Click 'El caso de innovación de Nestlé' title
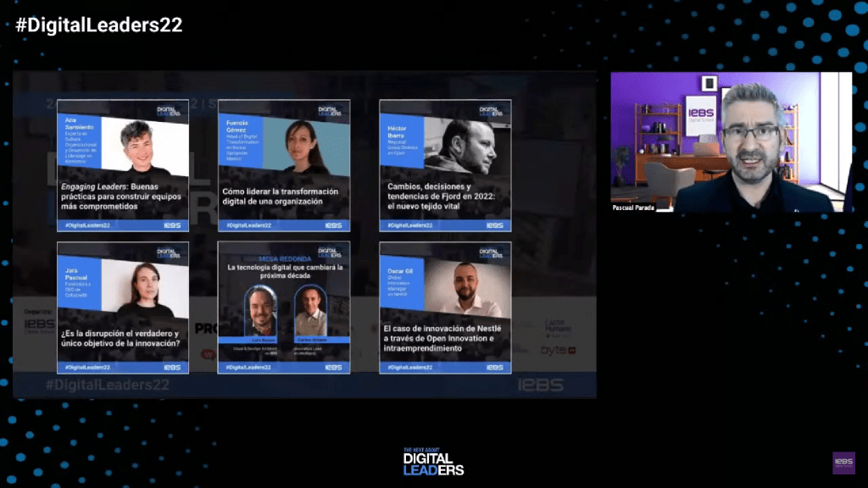The height and width of the screenshot is (488, 868). (x=444, y=337)
